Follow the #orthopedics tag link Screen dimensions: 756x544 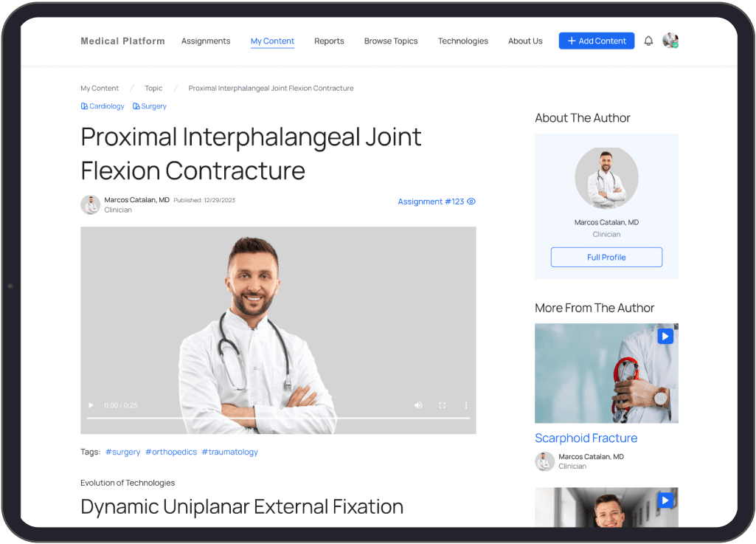pyautogui.click(x=170, y=452)
